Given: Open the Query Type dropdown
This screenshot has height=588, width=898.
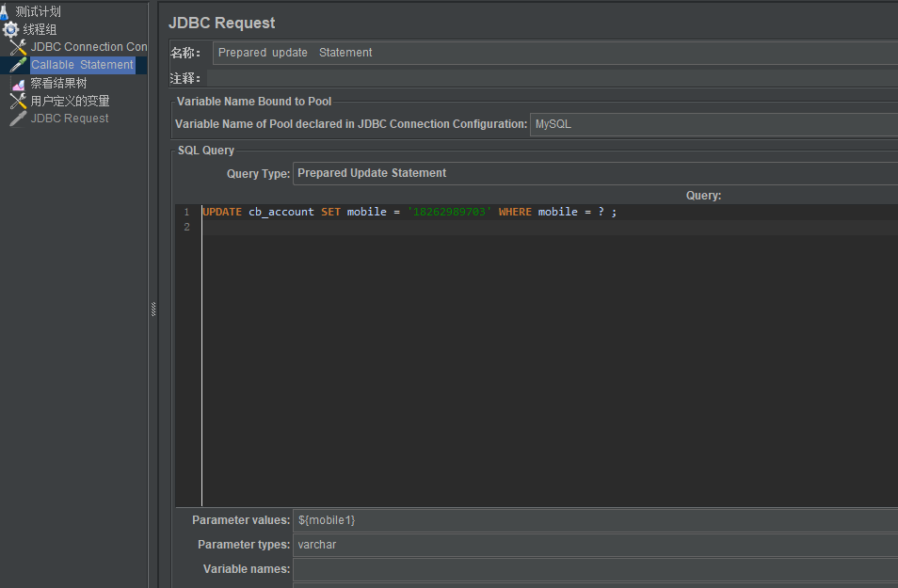Looking at the screenshot, I should (x=595, y=173).
